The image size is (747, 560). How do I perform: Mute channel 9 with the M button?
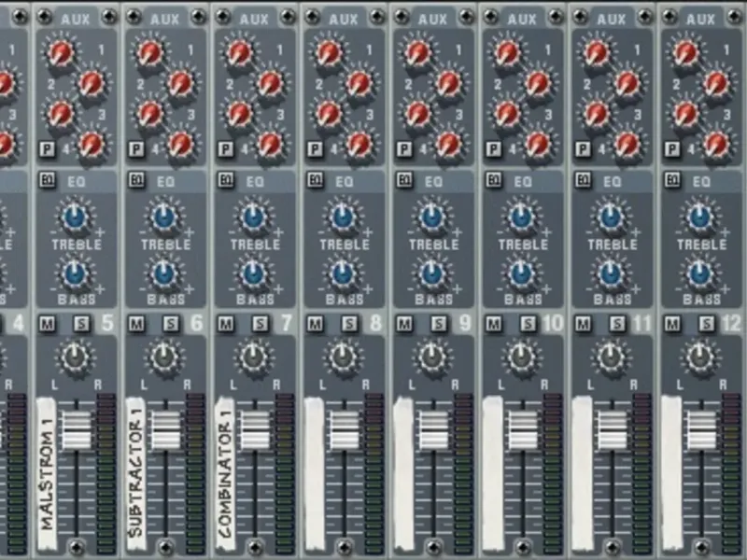coord(404,324)
